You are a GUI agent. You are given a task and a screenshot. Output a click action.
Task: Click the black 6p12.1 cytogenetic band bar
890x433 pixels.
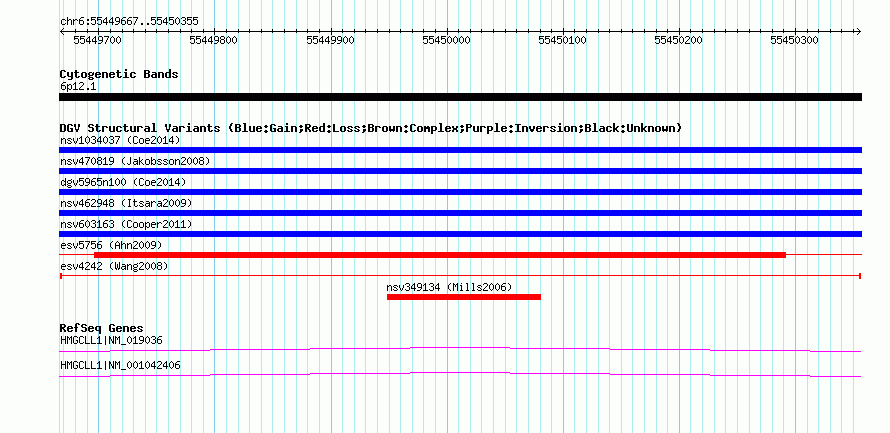click(x=460, y=97)
